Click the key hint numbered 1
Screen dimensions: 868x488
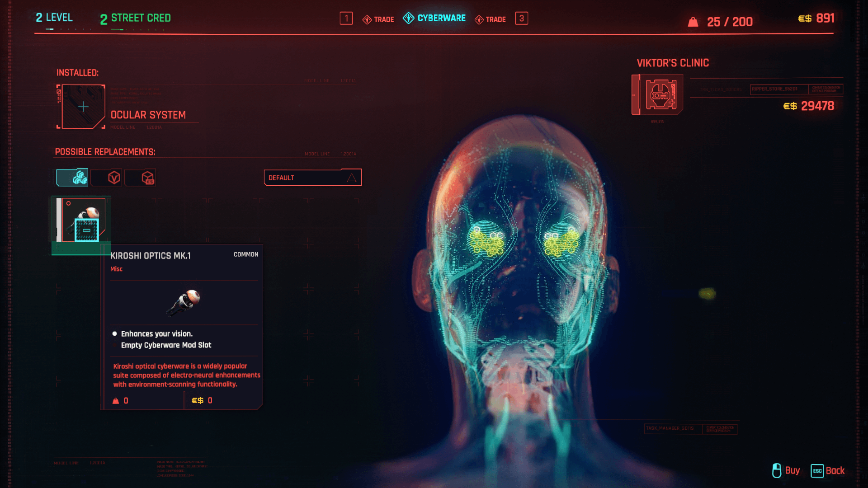pos(346,19)
